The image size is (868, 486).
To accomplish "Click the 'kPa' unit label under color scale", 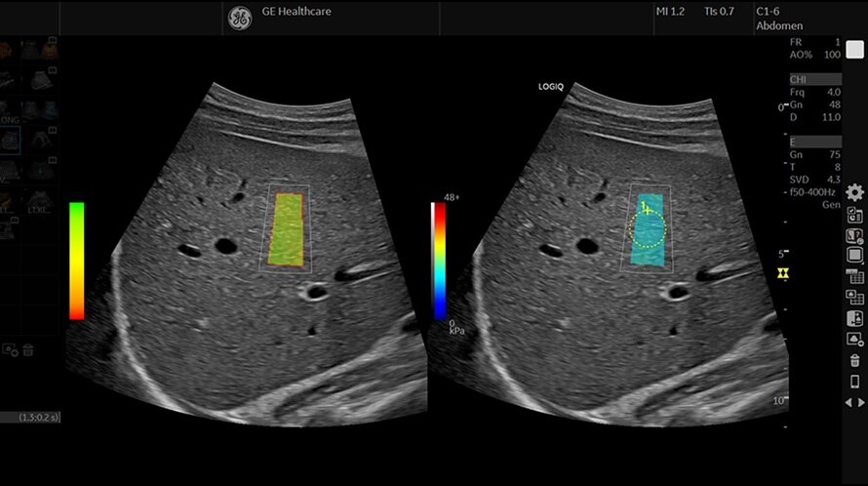I will [456, 331].
